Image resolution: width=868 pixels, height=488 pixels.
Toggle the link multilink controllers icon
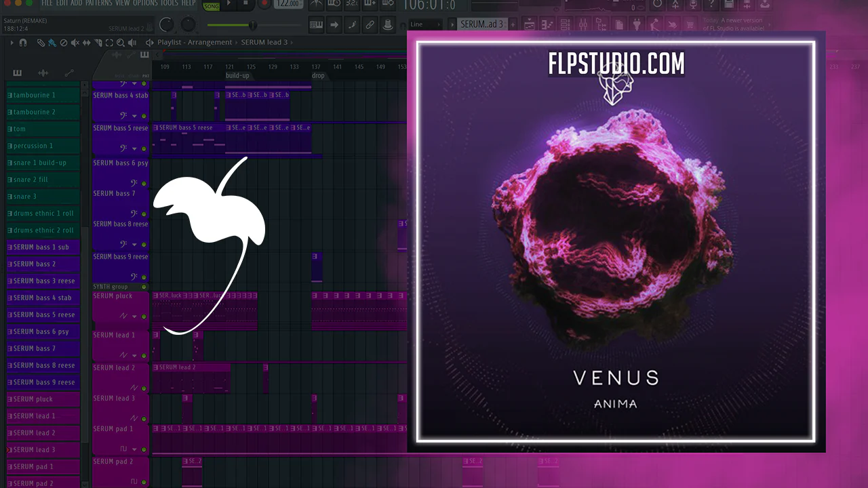click(370, 25)
